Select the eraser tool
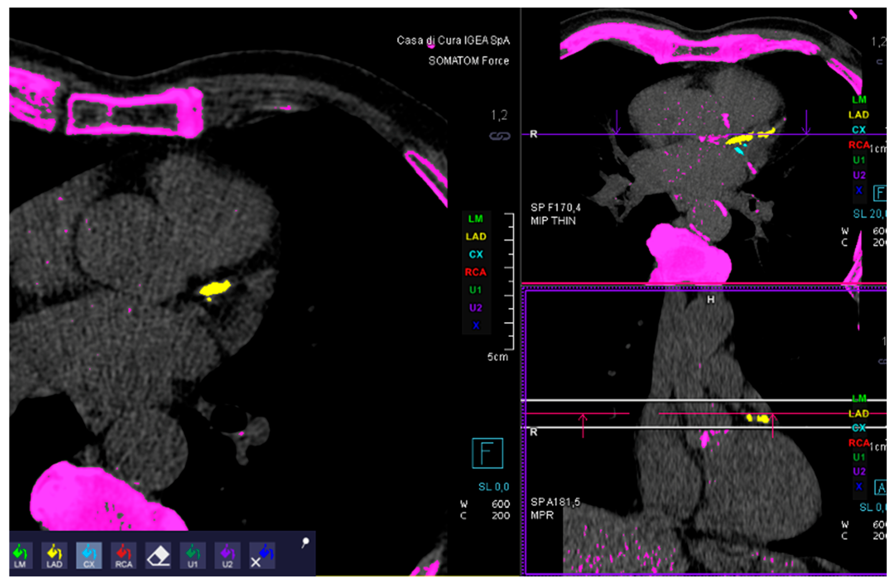This screenshot has height=588, width=896. pos(158,556)
